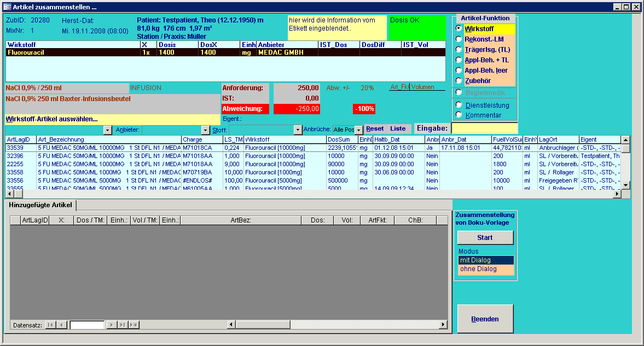Maximize the Artikel zusammenstellen window
This screenshot has height=346, width=644.
pyautogui.click(x=626, y=7)
